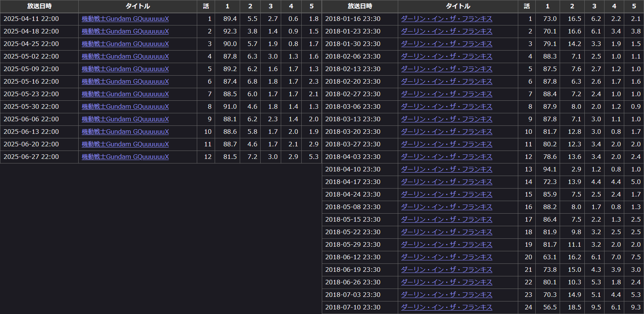Screen dimensions: 644x314
Task: Click the タイトル header in the Gundam table
Action: (138, 6)
